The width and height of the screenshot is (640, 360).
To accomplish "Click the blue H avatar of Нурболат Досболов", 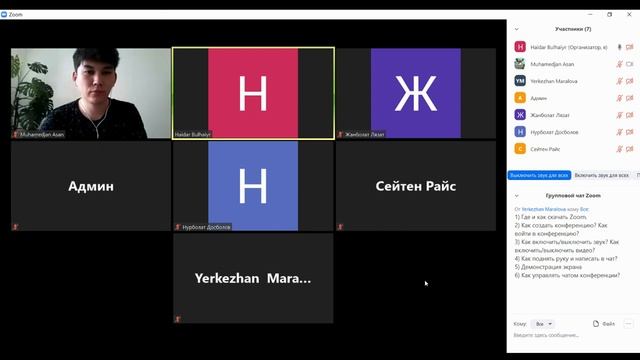I will 520,132.
